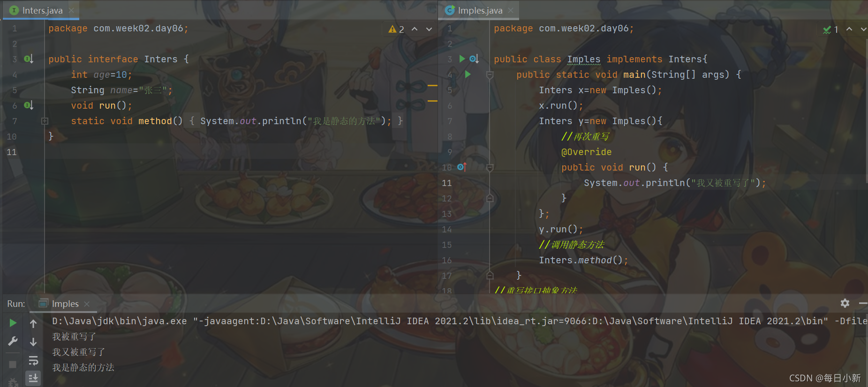This screenshot has height=387, width=868.
Task: Hide the Run panel with minus icon
Action: coord(863,303)
